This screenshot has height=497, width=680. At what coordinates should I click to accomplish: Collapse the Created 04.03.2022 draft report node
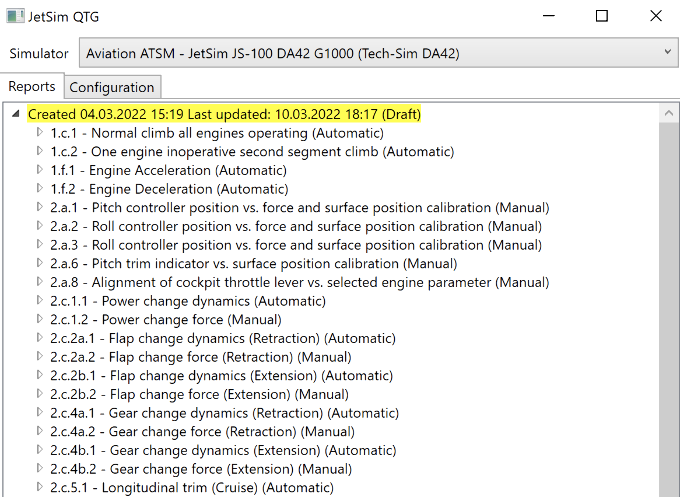point(16,114)
